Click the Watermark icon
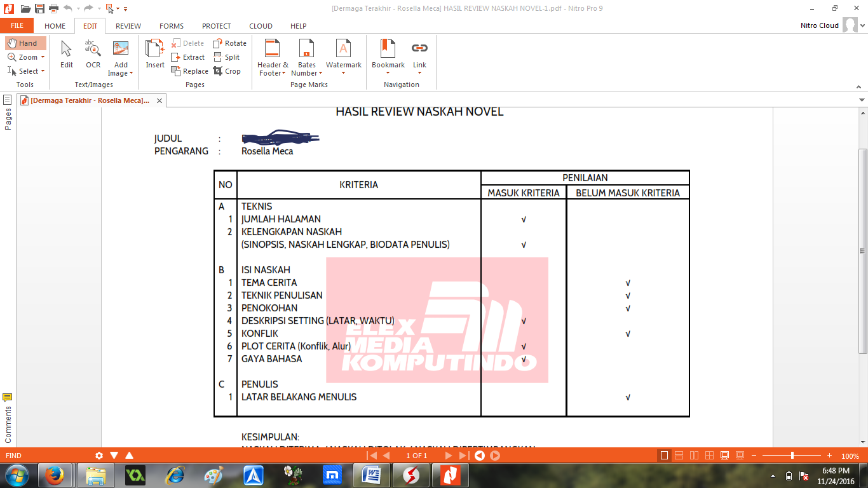868x488 pixels. coord(344,48)
